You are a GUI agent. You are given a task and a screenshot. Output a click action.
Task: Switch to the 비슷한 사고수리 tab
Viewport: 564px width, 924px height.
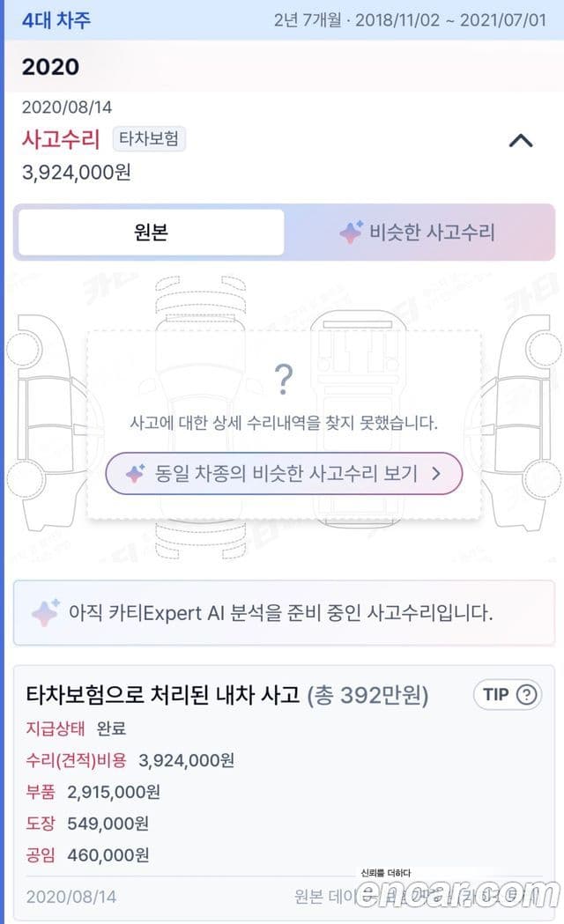(x=419, y=233)
